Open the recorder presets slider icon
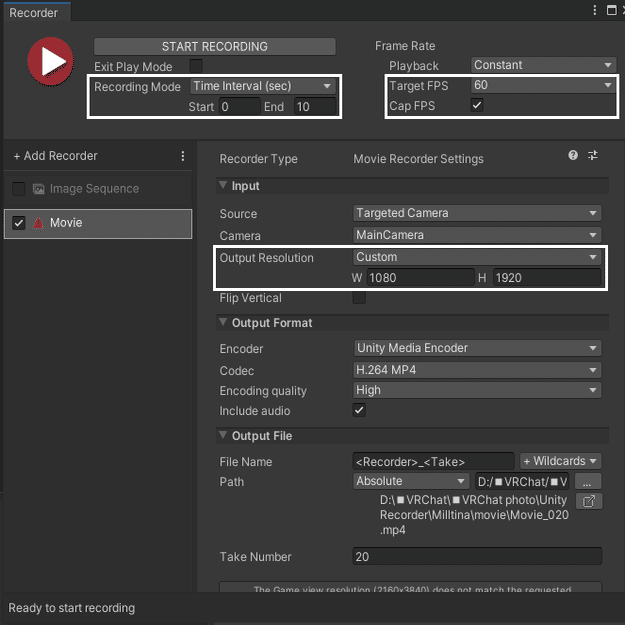The image size is (625, 625). (x=593, y=155)
